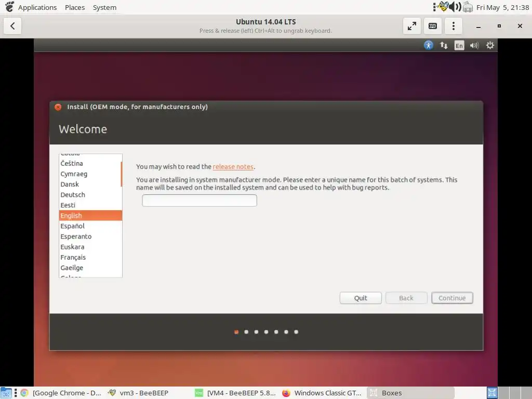Open the System menu

click(x=104, y=7)
